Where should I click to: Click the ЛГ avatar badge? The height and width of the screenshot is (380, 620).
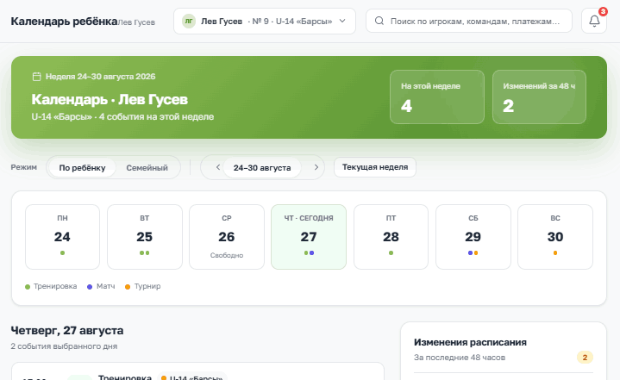click(x=189, y=21)
